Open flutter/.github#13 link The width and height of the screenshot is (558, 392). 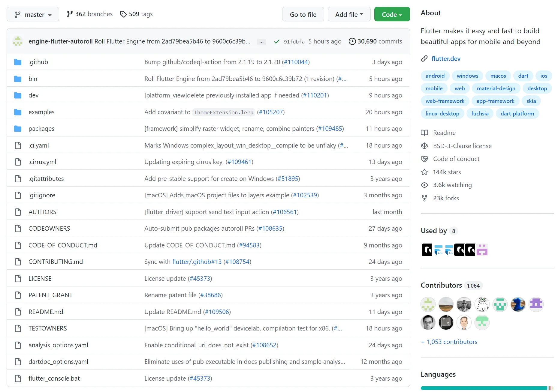click(197, 262)
